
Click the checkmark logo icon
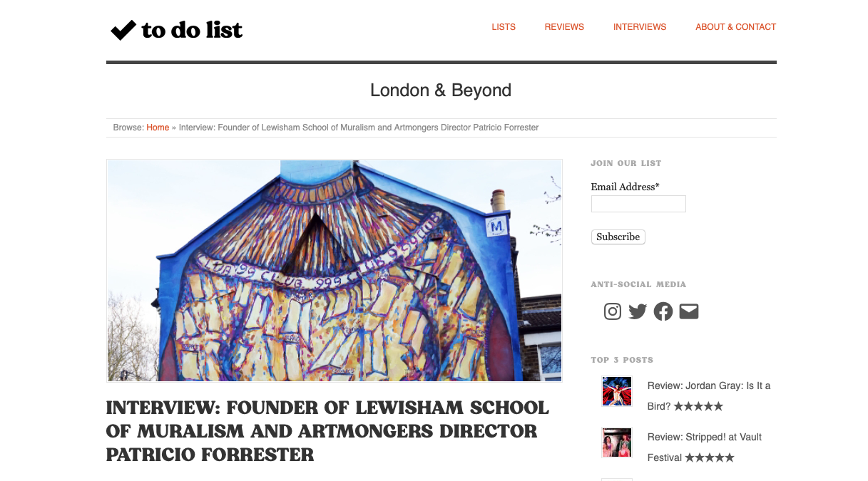pyautogui.click(x=123, y=30)
